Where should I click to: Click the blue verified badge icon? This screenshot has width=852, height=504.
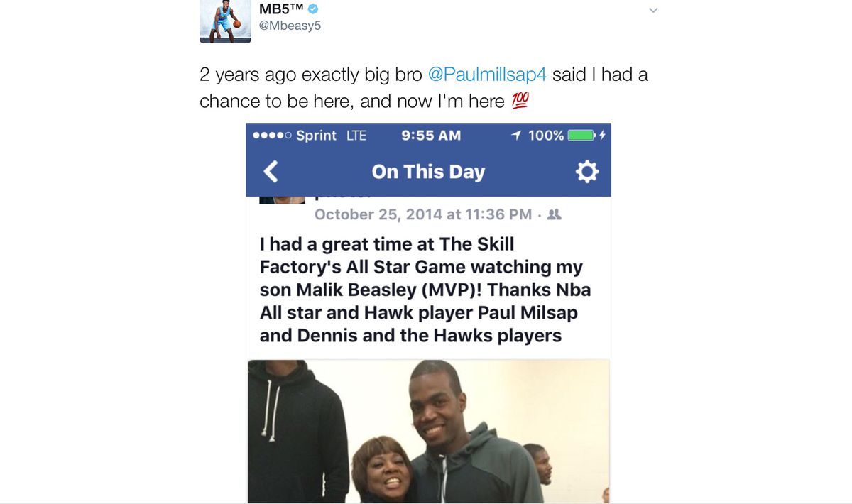(313, 9)
